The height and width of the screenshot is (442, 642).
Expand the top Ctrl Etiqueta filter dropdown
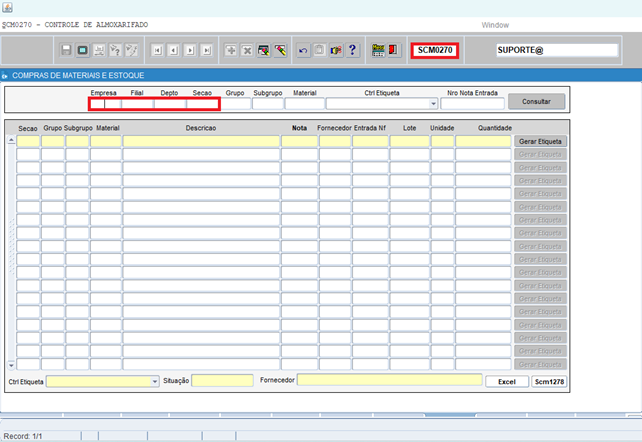coord(434,104)
